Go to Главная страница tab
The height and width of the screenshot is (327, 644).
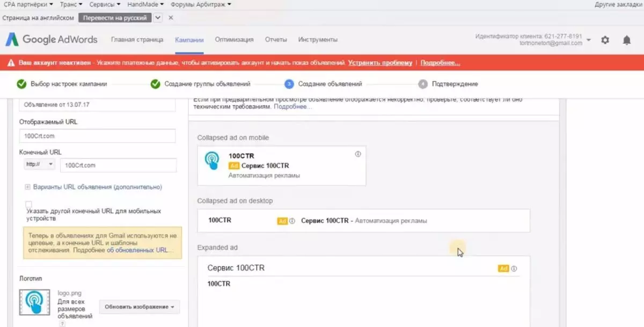click(x=136, y=40)
